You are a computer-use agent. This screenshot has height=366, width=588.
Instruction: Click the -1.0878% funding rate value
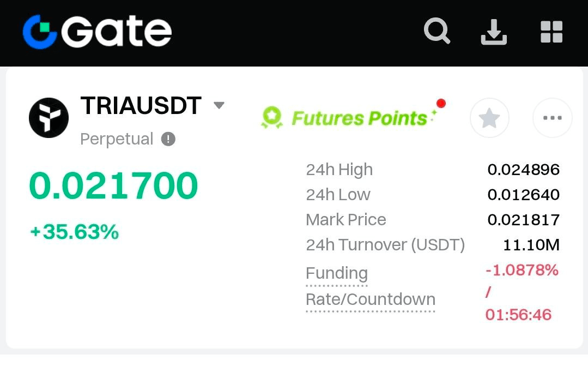(522, 270)
